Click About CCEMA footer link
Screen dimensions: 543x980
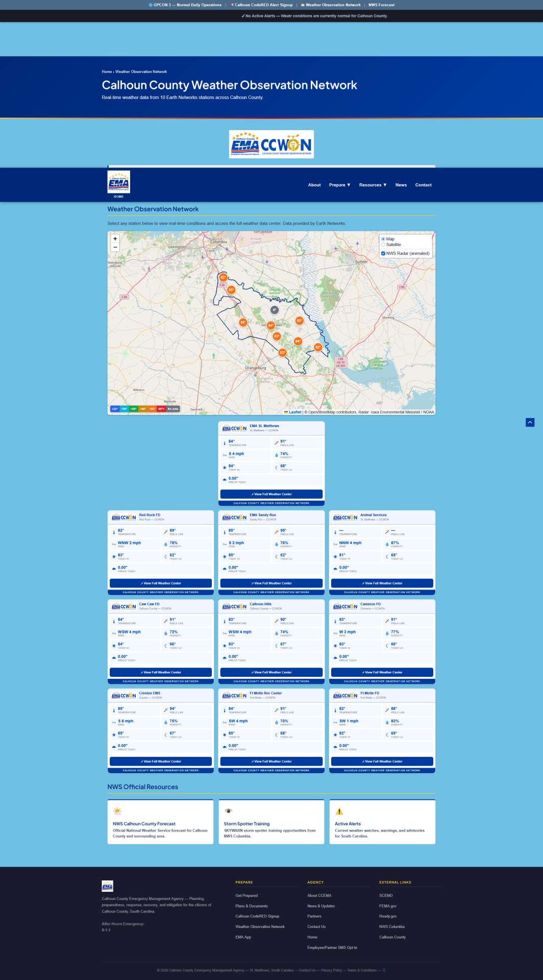coord(319,895)
